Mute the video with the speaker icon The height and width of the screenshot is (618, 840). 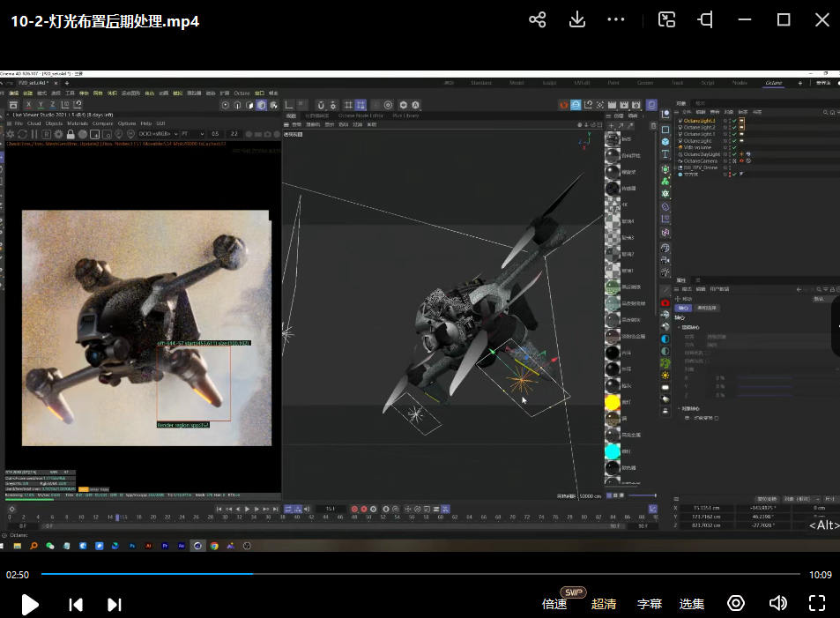[x=777, y=603]
